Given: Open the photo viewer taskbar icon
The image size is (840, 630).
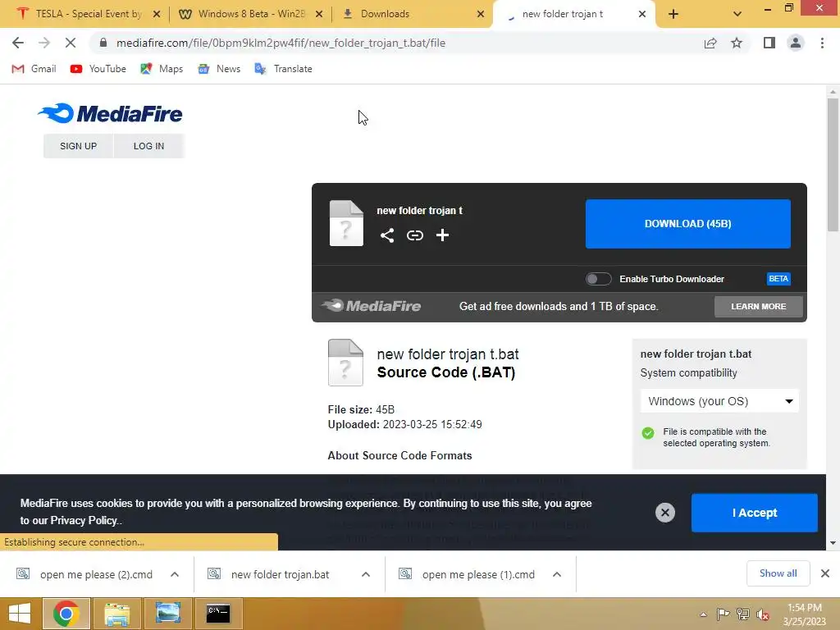Looking at the screenshot, I should (167, 614).
